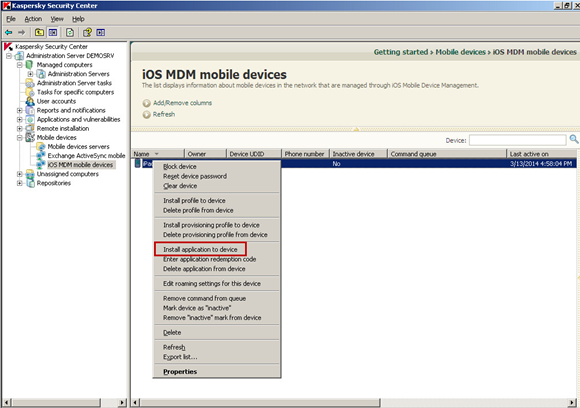Screen dimensions: 580x408
Task: Click the Administration Server DEMOSRV icon
Action: pos(20,56)
